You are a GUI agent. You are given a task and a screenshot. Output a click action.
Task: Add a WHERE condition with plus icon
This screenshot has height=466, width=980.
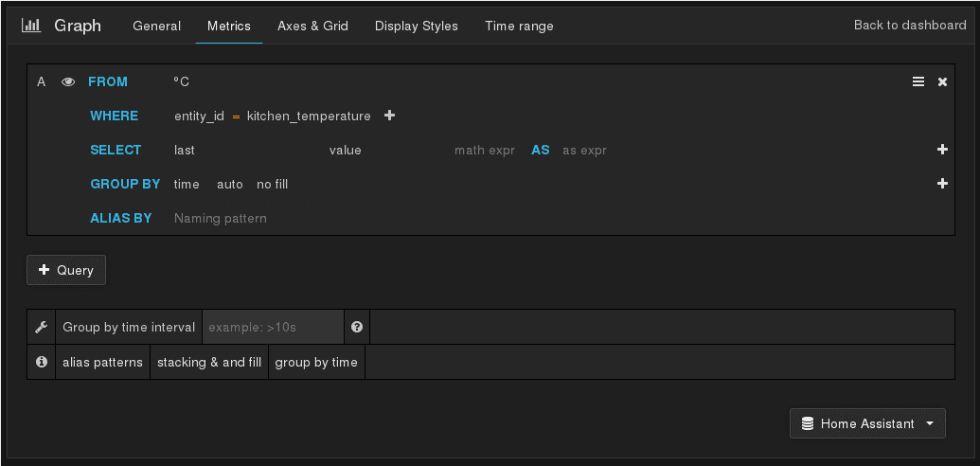click(389, 116)
